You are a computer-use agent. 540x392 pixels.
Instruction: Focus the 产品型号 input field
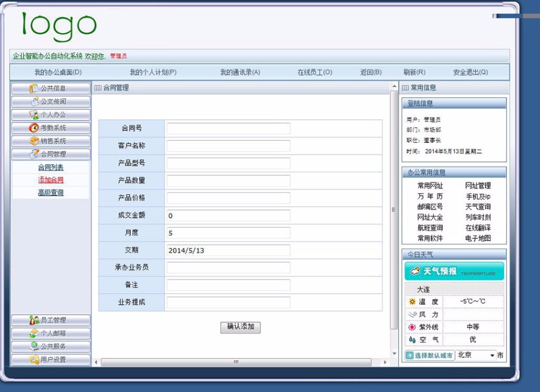pos(229,163)
